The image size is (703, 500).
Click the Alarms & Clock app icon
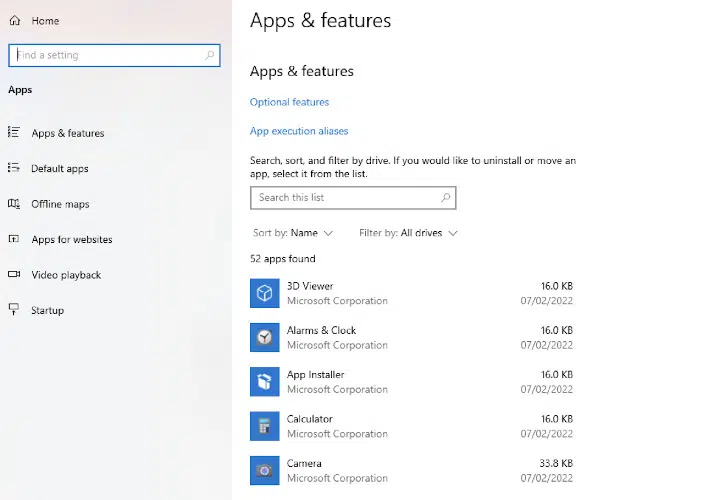pyautogui.click(x=264, y=337)
